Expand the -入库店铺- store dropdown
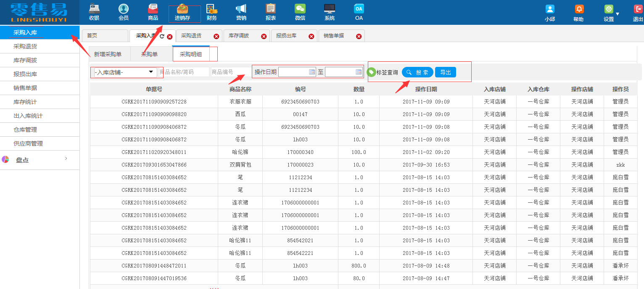This screenshot has width=644, height=289. (151, 72)
